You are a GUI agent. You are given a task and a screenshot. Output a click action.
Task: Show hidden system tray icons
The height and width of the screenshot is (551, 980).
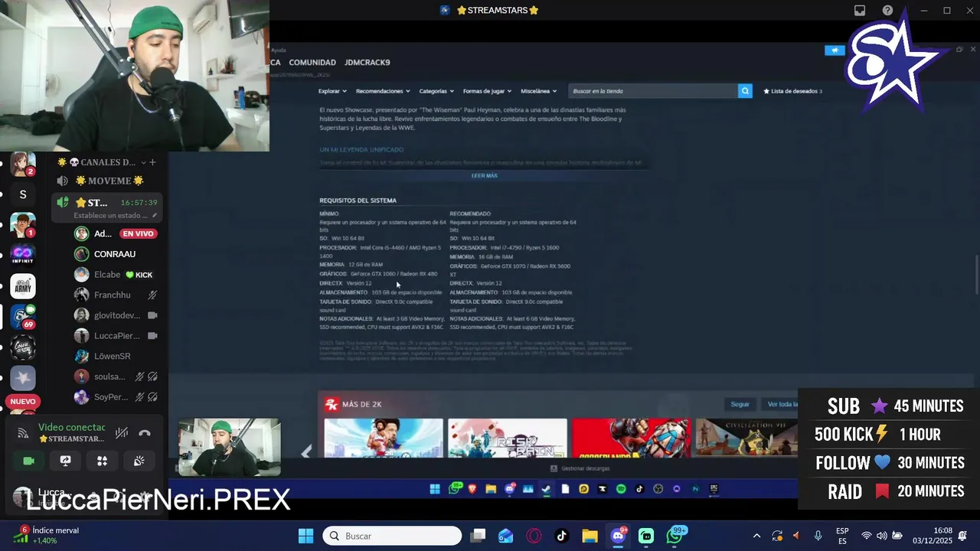tap(756, 536)
